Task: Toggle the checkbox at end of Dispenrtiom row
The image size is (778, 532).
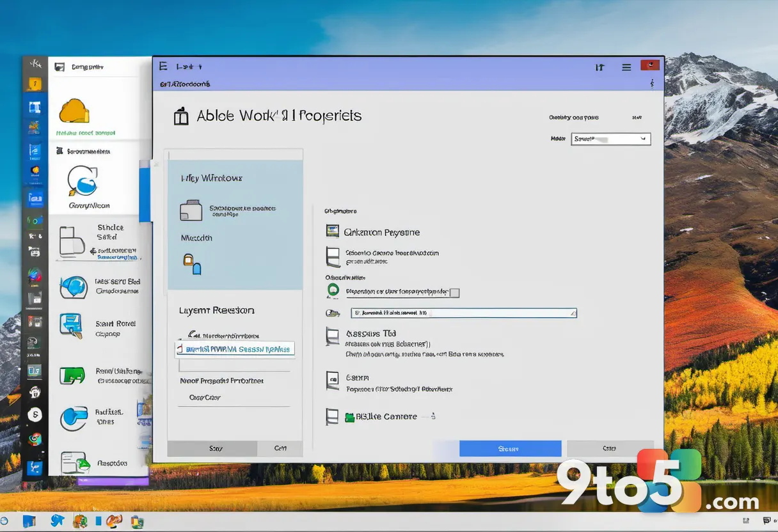Action: [x=454, y=293]
